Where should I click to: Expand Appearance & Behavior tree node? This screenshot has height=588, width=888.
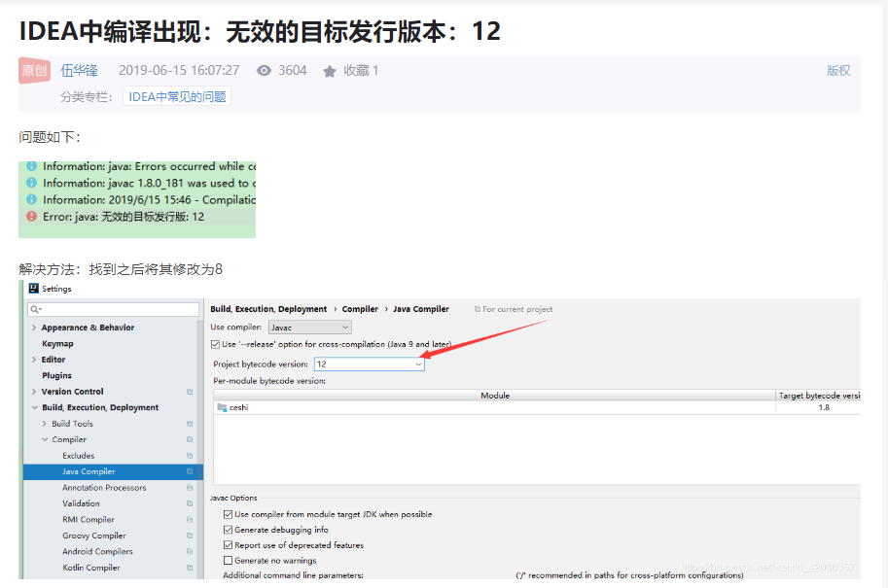(34, 328)
